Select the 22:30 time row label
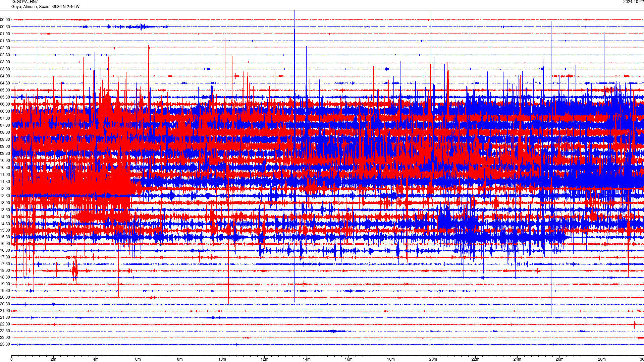644x362 pixels. [5, 331]
